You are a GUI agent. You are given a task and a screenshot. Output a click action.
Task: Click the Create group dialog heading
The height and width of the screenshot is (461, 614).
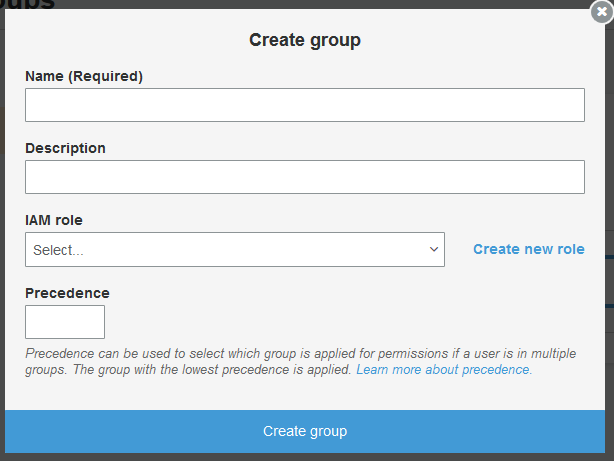point(304,40)
